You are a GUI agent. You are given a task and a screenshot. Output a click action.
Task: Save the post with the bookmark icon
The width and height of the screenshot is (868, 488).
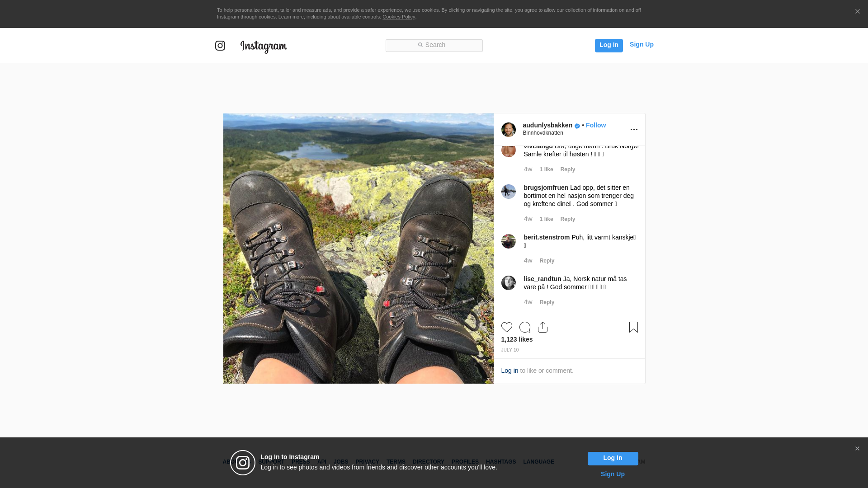[633, 327]
